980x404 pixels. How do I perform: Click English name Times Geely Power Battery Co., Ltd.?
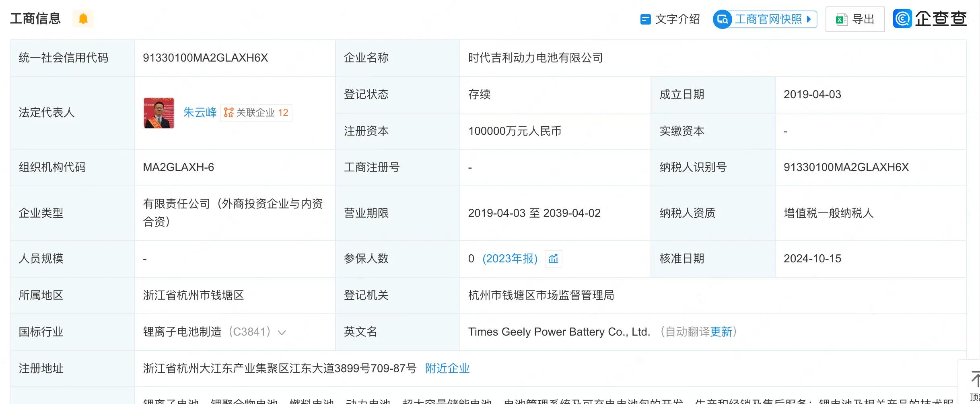(x=559, y=332)
